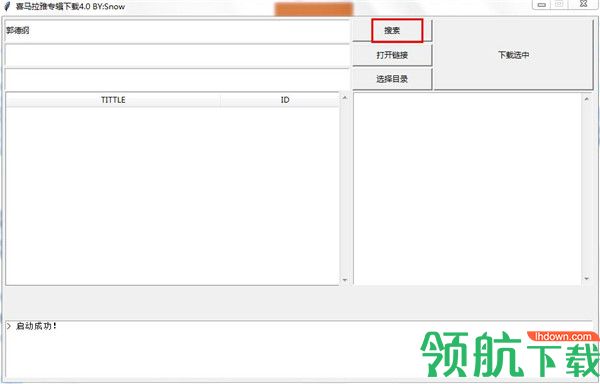Minimize the download tool window
This screenshot has height=384, width=600.
[x=541, y=4]
